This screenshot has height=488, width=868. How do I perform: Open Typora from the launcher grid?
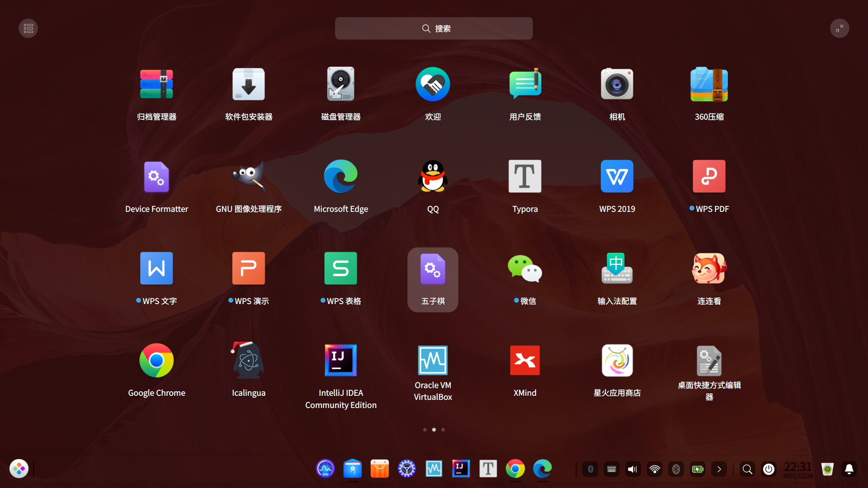pos(525,177)
